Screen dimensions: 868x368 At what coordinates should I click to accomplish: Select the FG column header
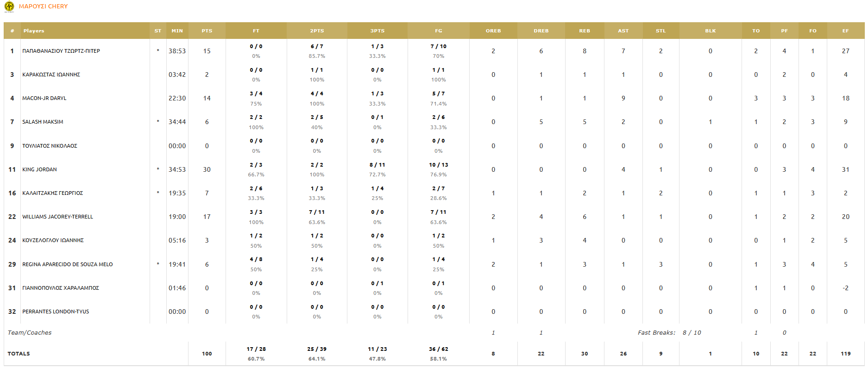pos(438,31)
